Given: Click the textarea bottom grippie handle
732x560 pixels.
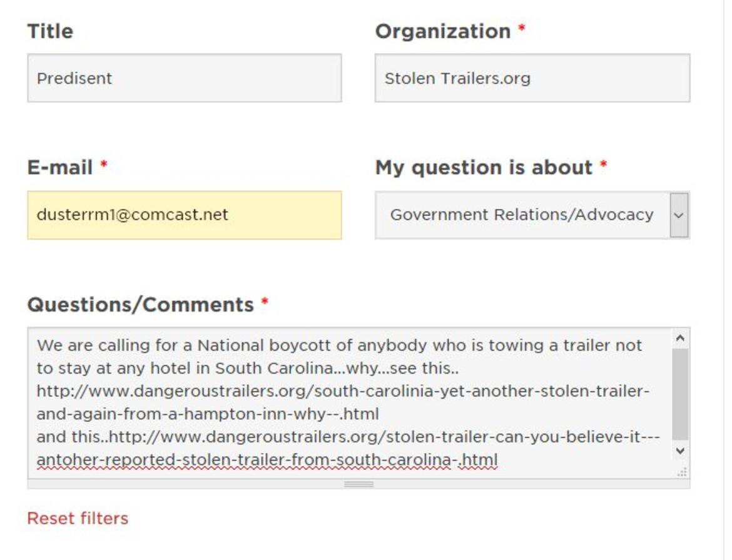Looking at the screenshot, I should pyautogui.click(x=358, y=484).
